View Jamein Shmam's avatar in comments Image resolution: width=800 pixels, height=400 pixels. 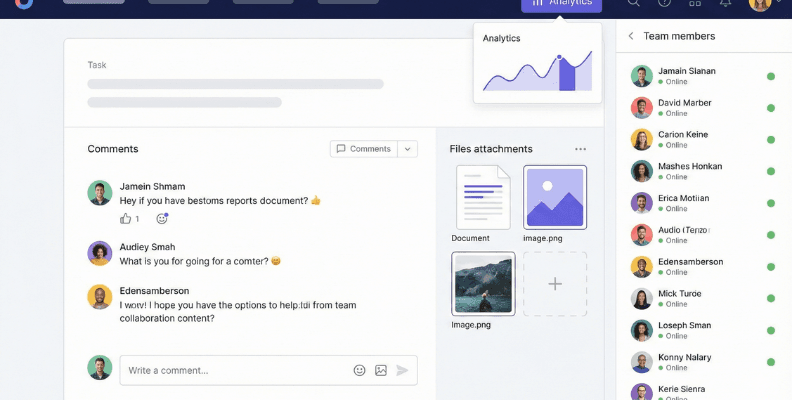pyautogui.click(x=99, y=193)
